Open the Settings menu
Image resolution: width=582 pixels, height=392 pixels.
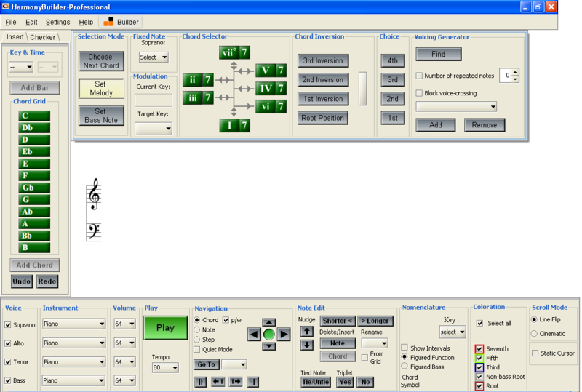pos(57,23)
